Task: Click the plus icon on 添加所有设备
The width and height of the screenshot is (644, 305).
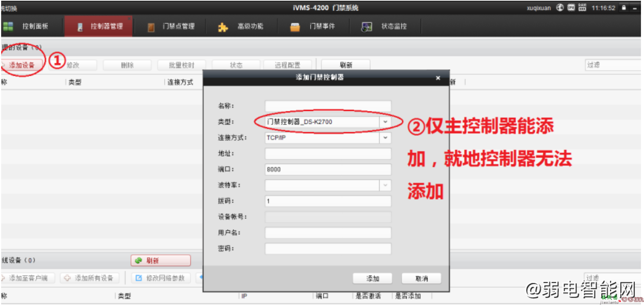Action: point(67,278)
